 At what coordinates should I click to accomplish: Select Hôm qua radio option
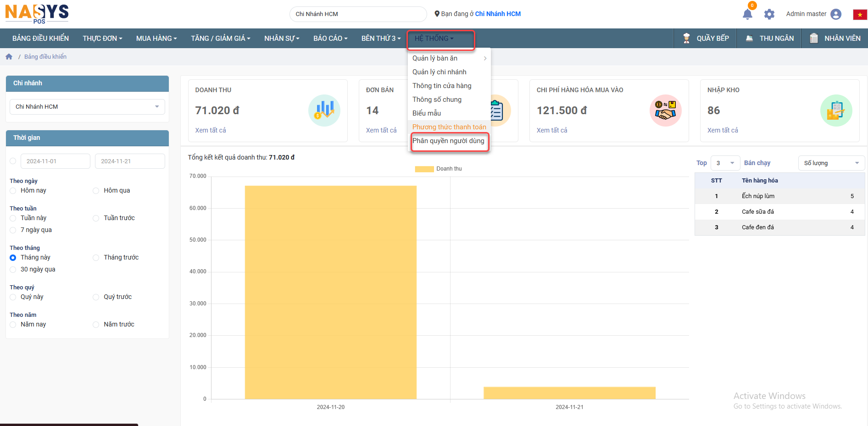(96, 191)
